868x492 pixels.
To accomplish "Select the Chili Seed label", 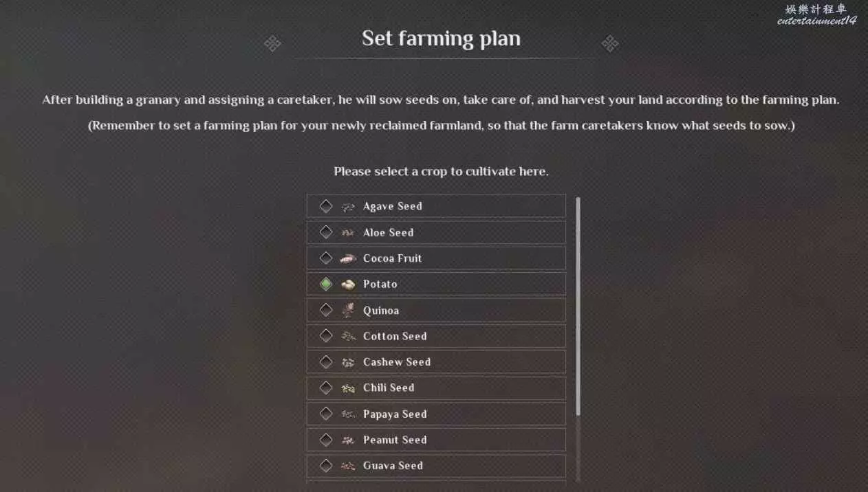I will (389, 388).
